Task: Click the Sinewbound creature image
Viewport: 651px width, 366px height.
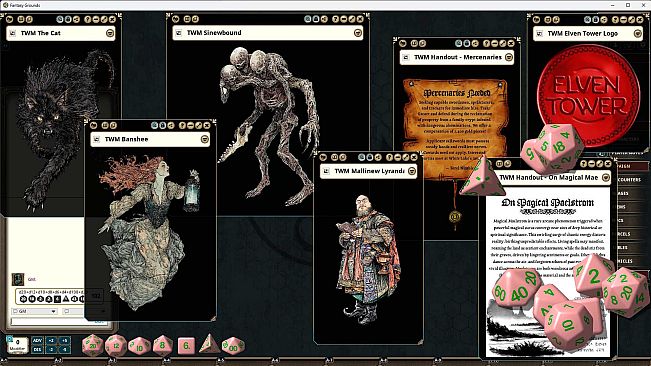Action: point(268,127)
